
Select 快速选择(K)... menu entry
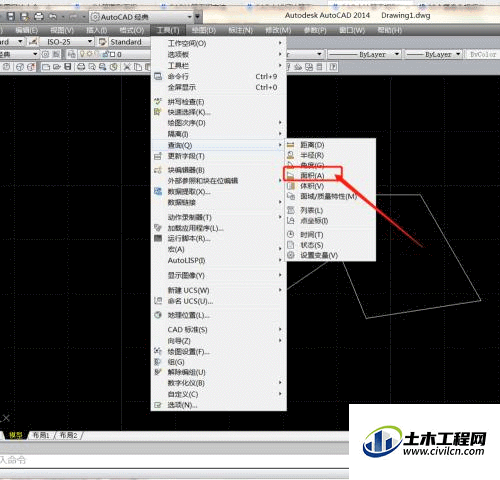(x=219, y=112)
